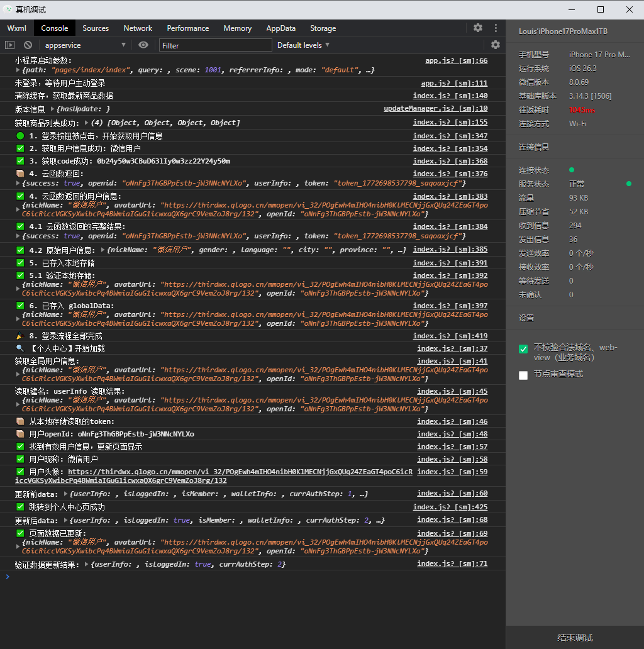Open the Default levels dropdown
The width and height of the screenshot is (644, 649).
(303, 45)
